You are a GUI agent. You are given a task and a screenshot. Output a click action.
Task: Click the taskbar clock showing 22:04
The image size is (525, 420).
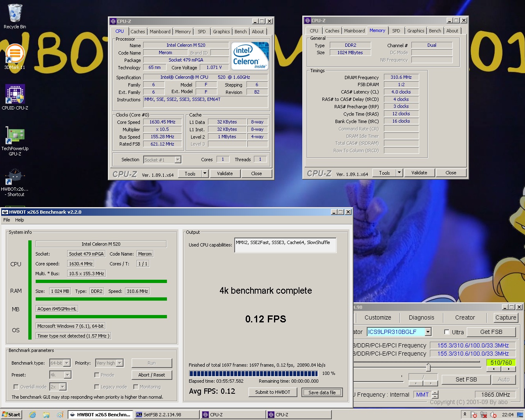click(x=508, y=415)
